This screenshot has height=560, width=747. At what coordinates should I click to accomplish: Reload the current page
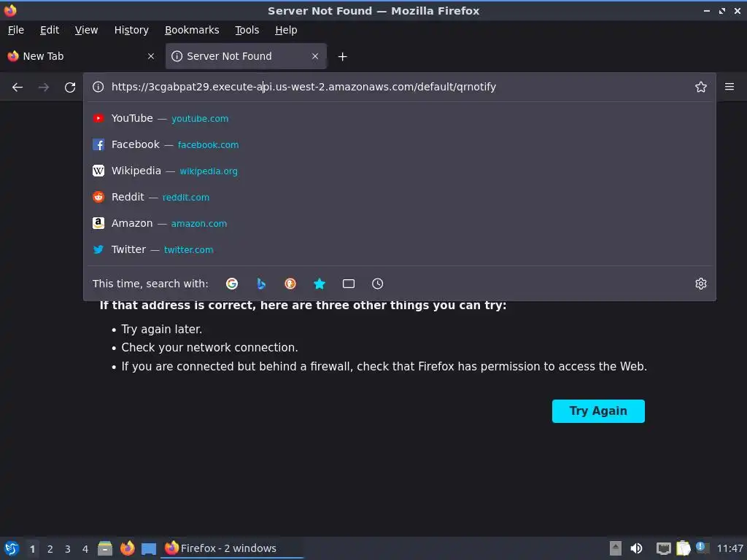coord(70,87)
